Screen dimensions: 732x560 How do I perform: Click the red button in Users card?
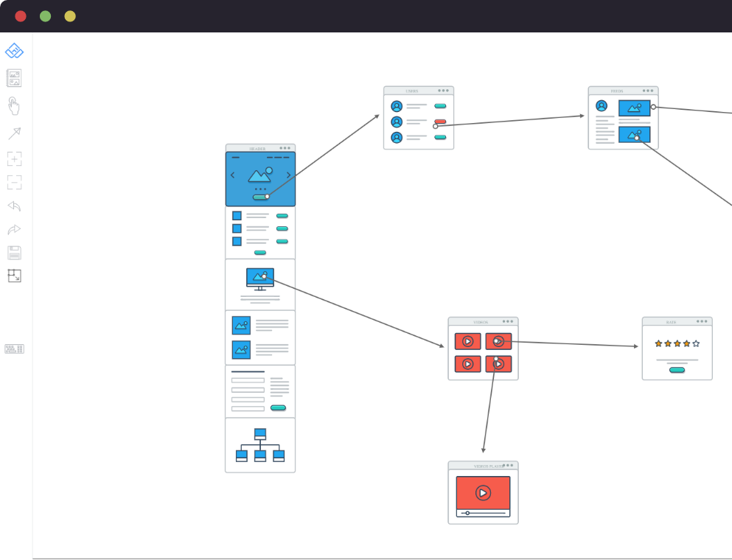tap(440, 122)
